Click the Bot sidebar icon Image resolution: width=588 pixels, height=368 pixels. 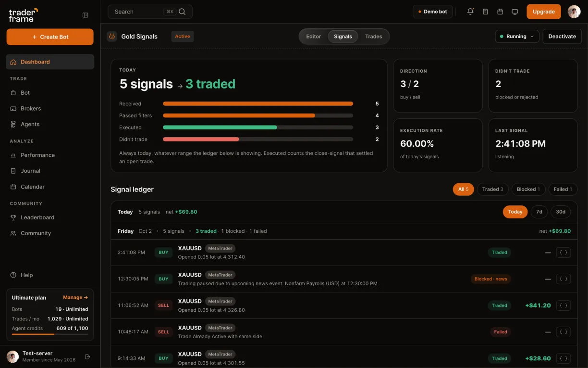(13, 93)
